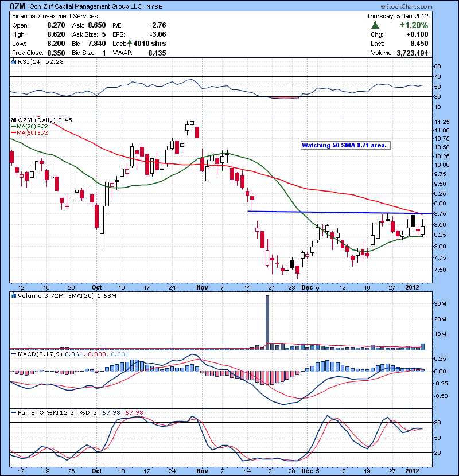Click the Volume figure 3,723,494
This screenshot has height=476, width=459.
(412, 53)
